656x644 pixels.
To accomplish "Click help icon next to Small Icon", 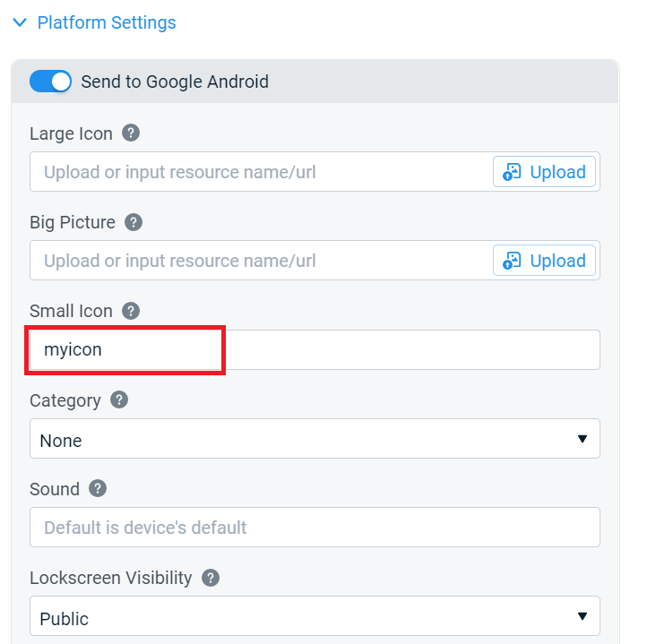I will (131, 311).
